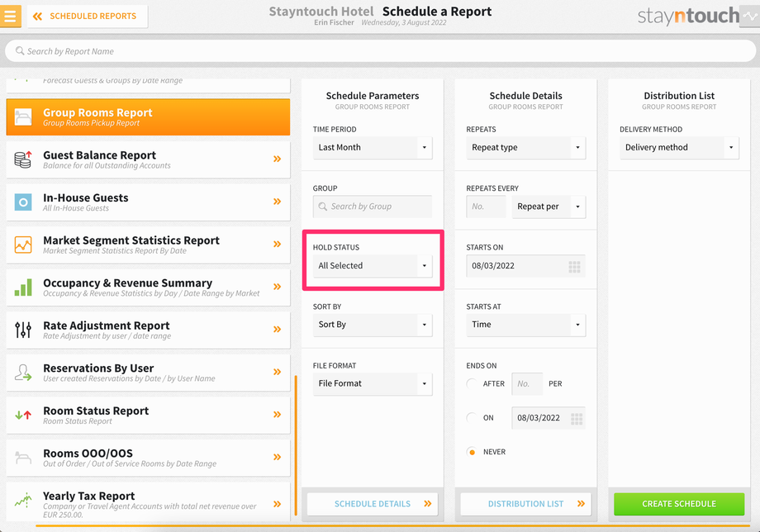
Task: Open the Delivery method dropdown
Action: pos(679,148)
